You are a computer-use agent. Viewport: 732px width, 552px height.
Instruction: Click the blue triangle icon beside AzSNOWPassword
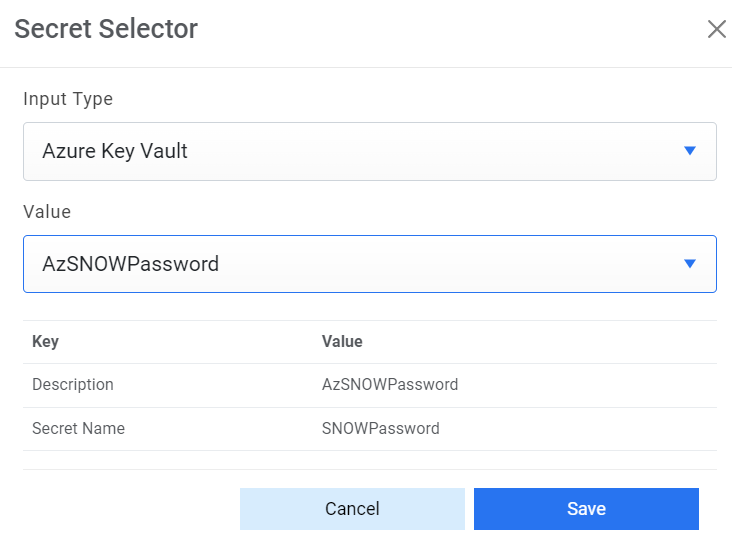689,264
